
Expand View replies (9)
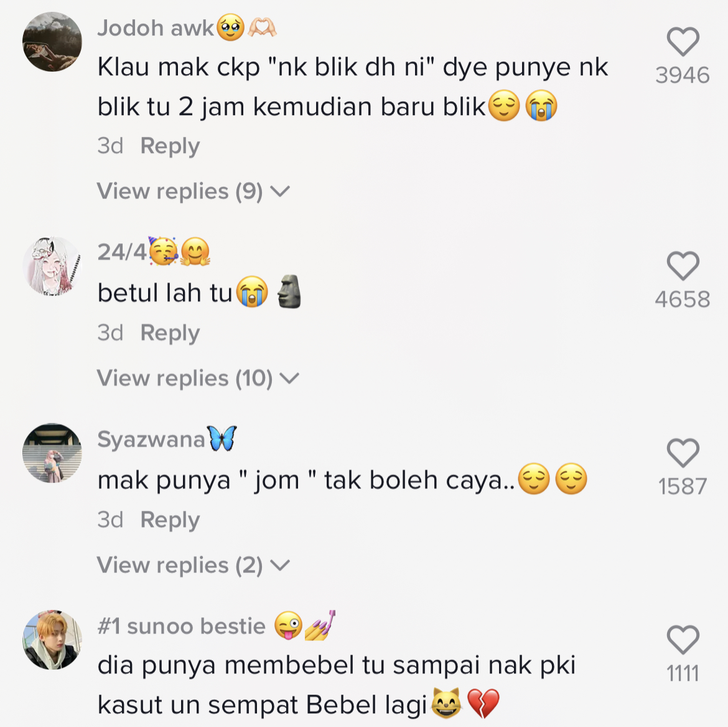tap(193, 191)
